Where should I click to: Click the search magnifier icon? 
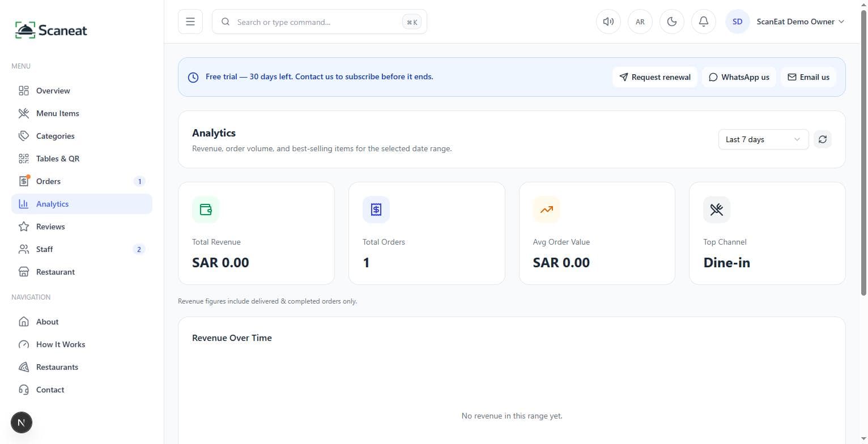coord(225,22)
